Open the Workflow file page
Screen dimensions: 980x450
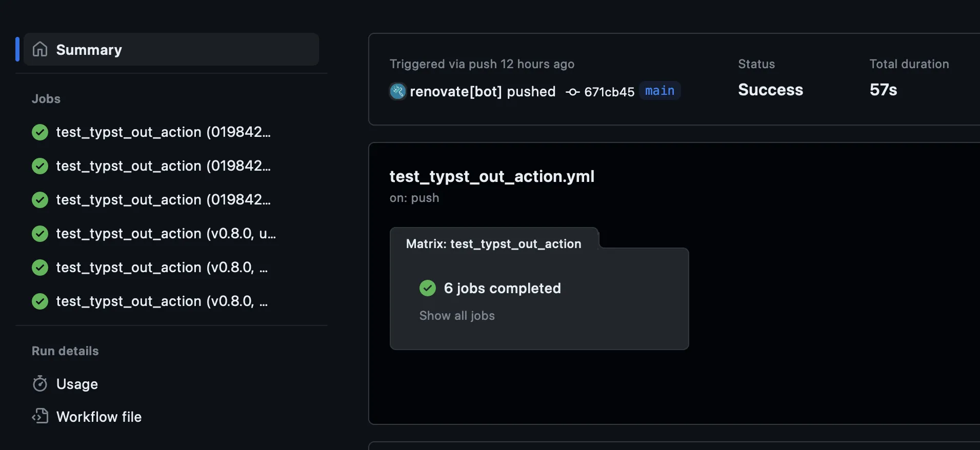click(98, 417)
